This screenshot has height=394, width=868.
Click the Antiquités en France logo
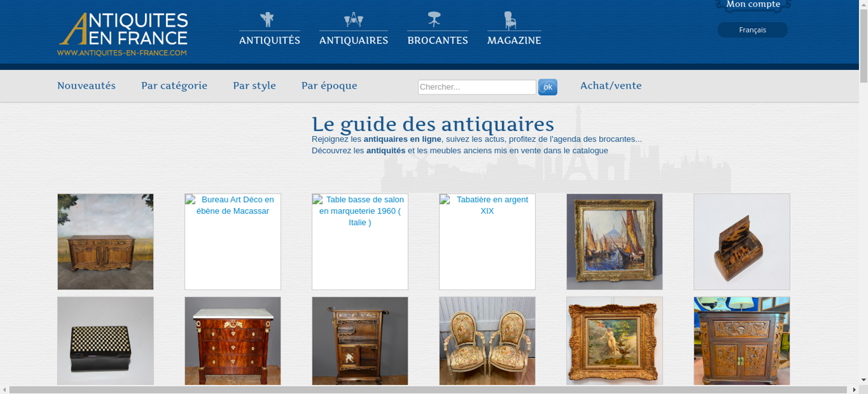click(123, 34)
